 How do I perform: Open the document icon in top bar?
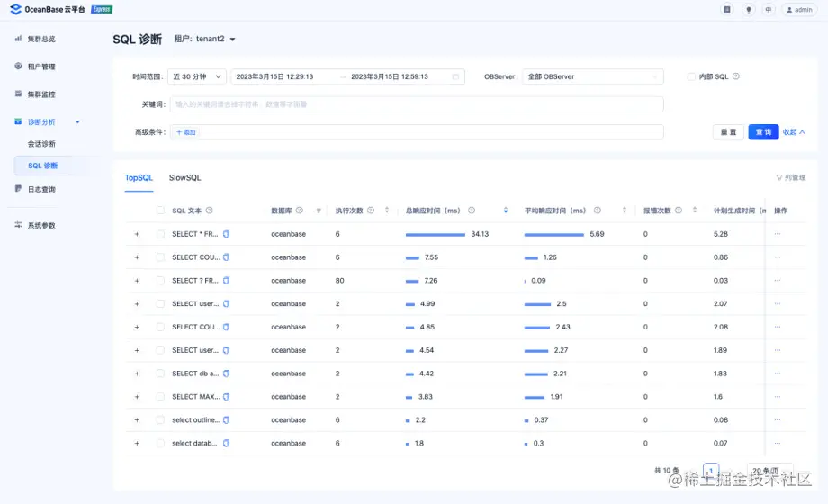[727, 10]
